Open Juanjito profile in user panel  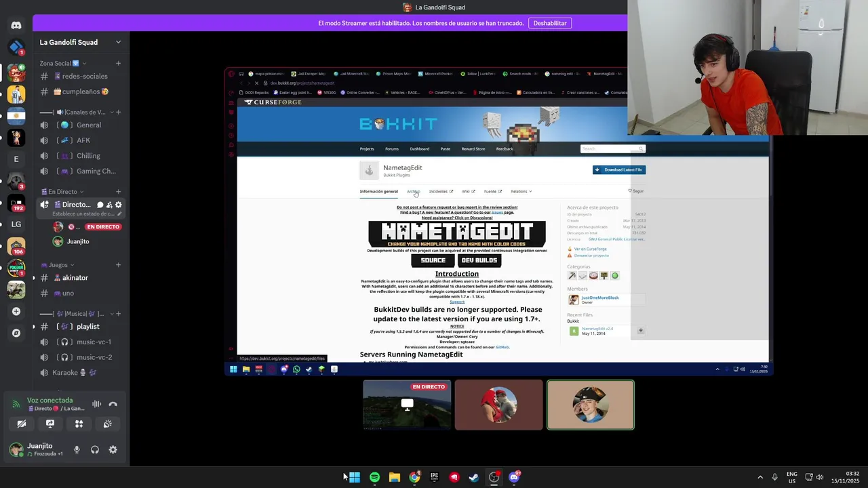37,449
